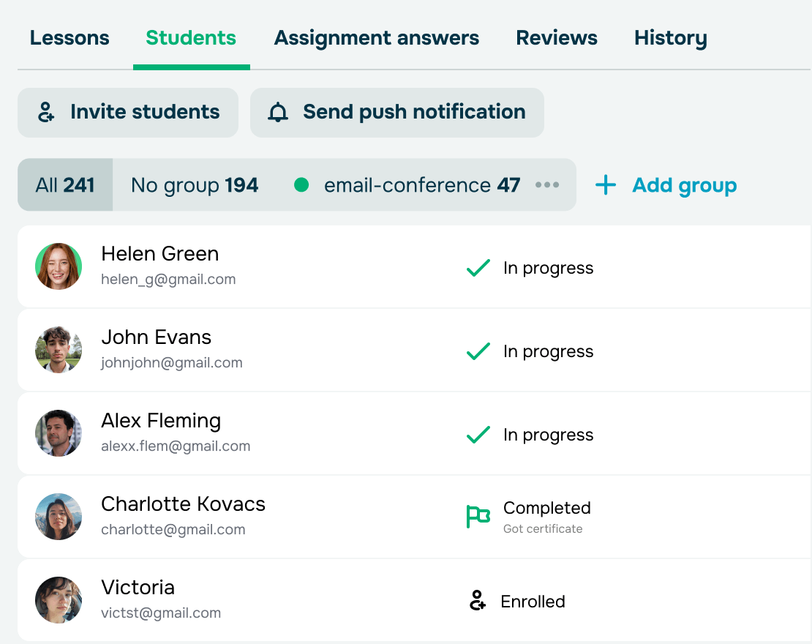Click the bell icon on push notification button

pyautogui.click(x=279, y=112)
